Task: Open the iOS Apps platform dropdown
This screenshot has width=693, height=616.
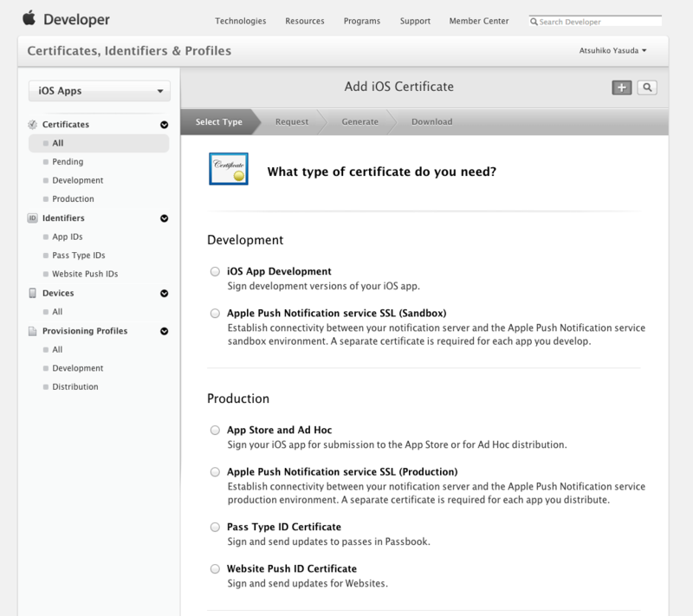Action: tap(100, 91)
